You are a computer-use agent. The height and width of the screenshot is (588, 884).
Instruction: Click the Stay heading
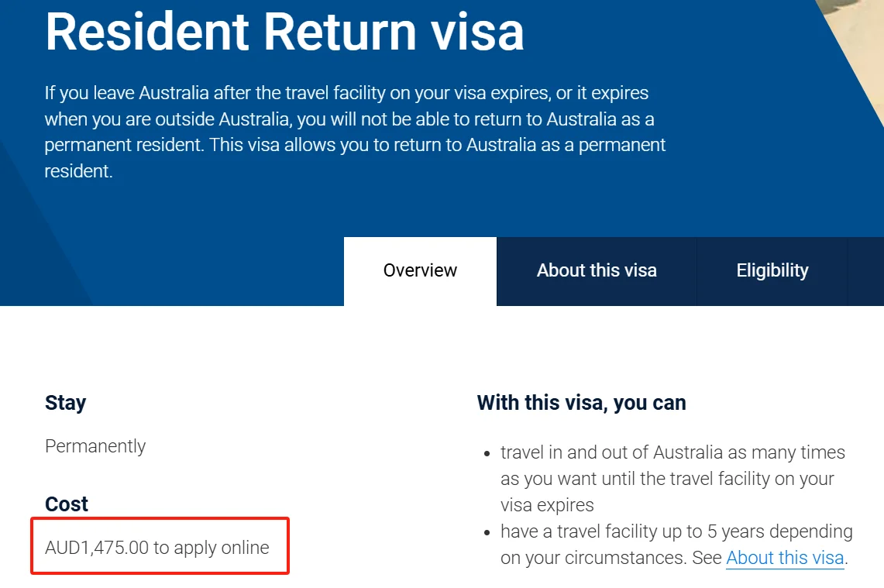tap(65, 403)
